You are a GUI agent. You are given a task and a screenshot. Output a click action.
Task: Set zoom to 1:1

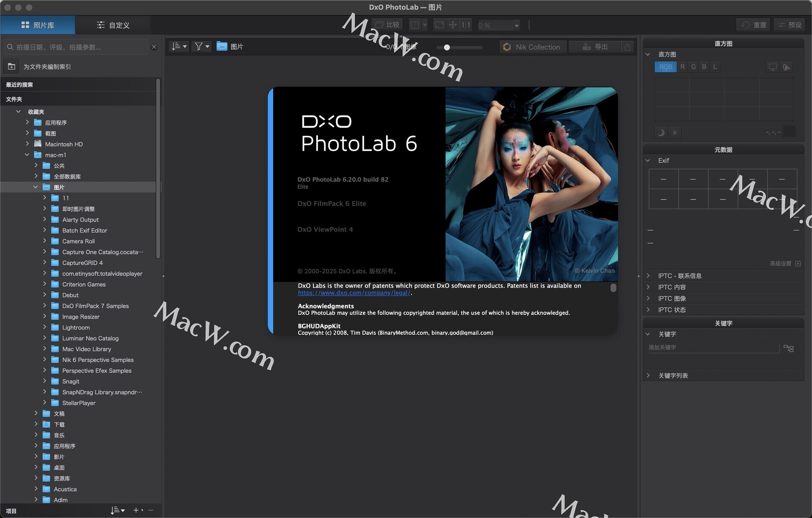466,25
